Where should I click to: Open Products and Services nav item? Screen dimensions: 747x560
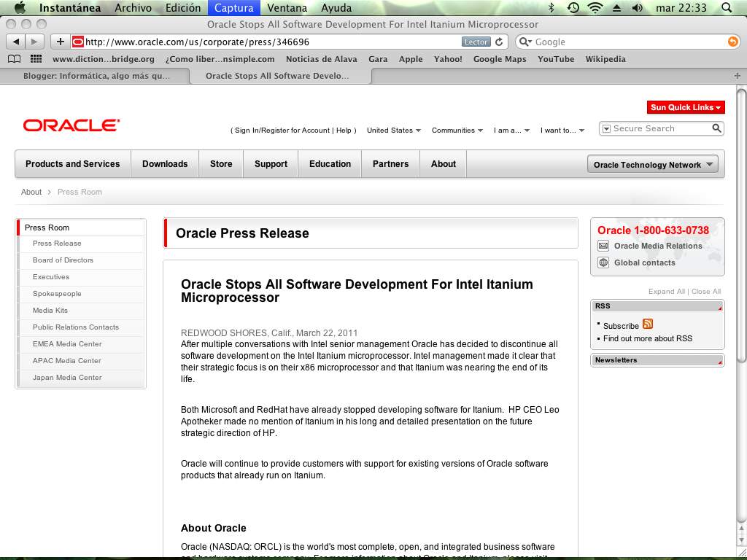tap(73, 164)
